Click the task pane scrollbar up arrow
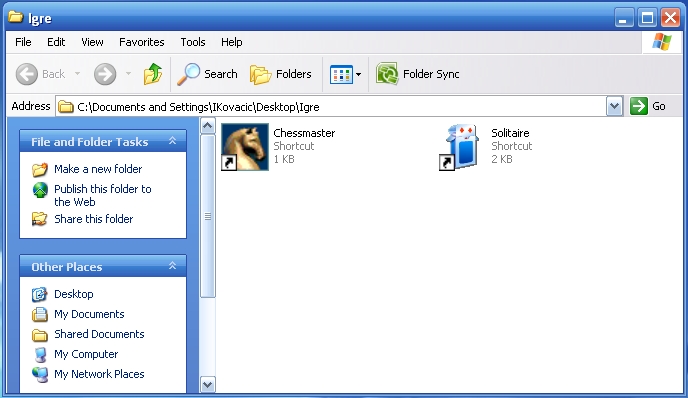The width and height of the screenshot is (688, 398). click(x=208, y=126)
